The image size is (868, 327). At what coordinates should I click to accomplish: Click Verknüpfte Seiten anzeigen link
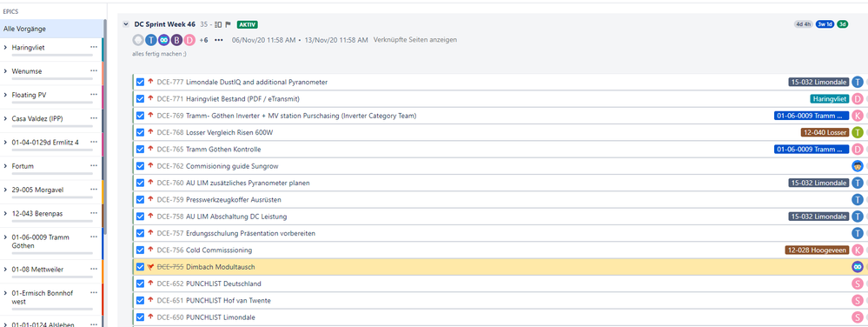415,40
